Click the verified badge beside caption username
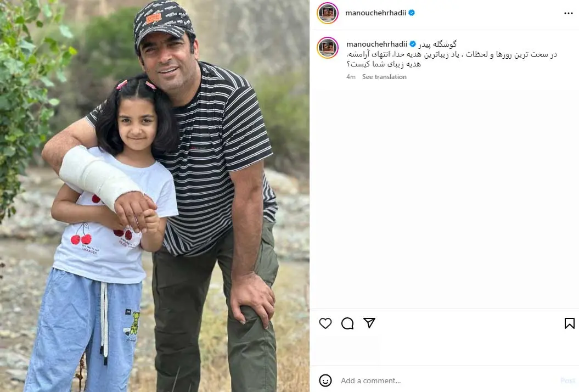Screen dimensions: 579x392 point(413,44)
